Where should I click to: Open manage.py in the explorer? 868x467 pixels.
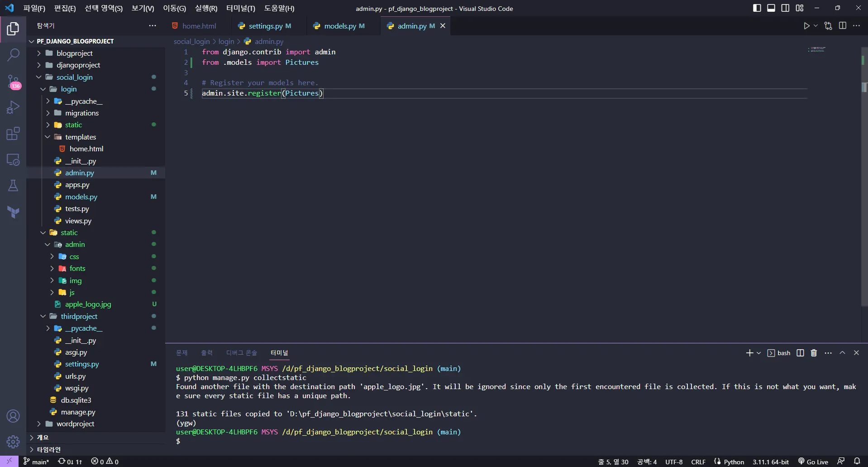[96, 412]
